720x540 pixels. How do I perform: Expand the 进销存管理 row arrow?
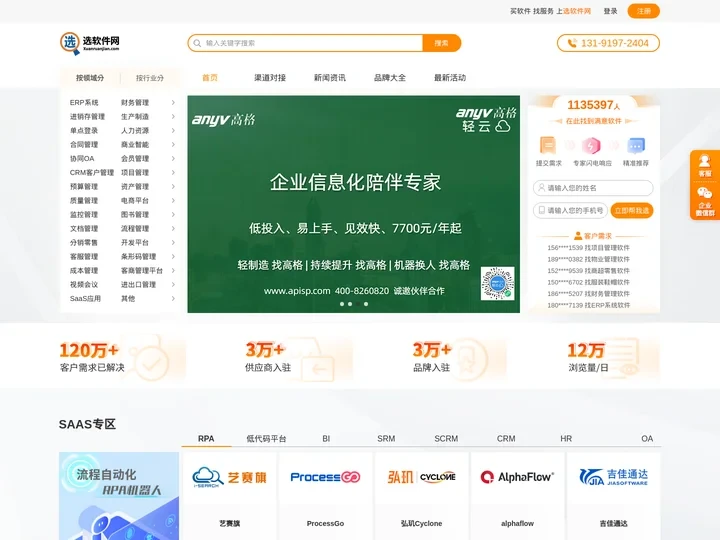(x=173, y=117)
